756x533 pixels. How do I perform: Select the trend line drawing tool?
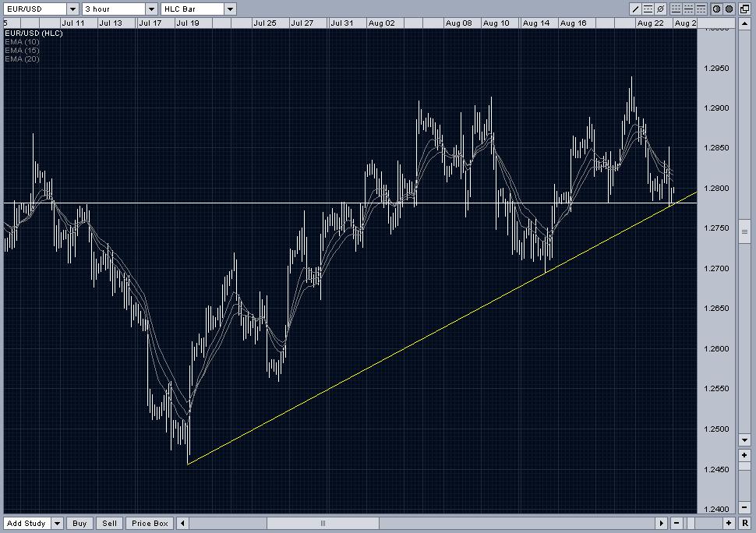tap(635, 9)
